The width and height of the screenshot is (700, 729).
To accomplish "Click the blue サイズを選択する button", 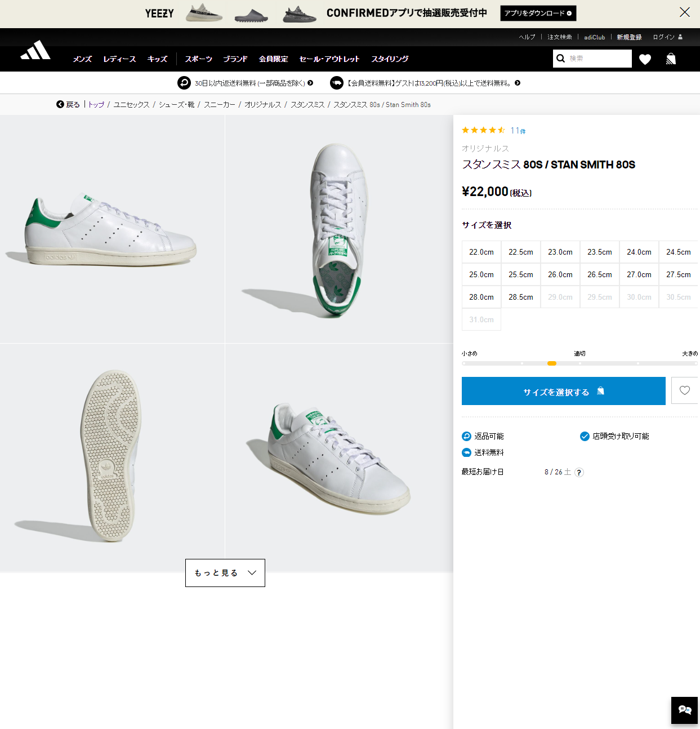I will click(x=563, y=391).
